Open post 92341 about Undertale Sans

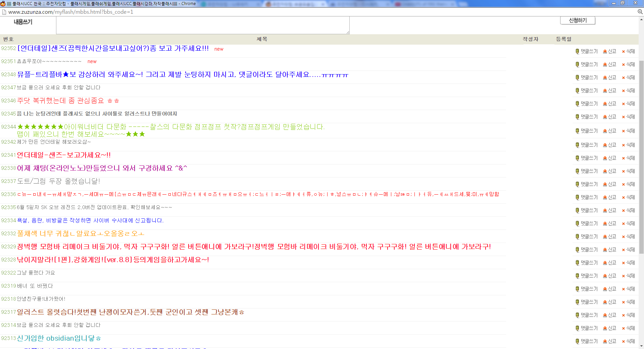point(64,155)
